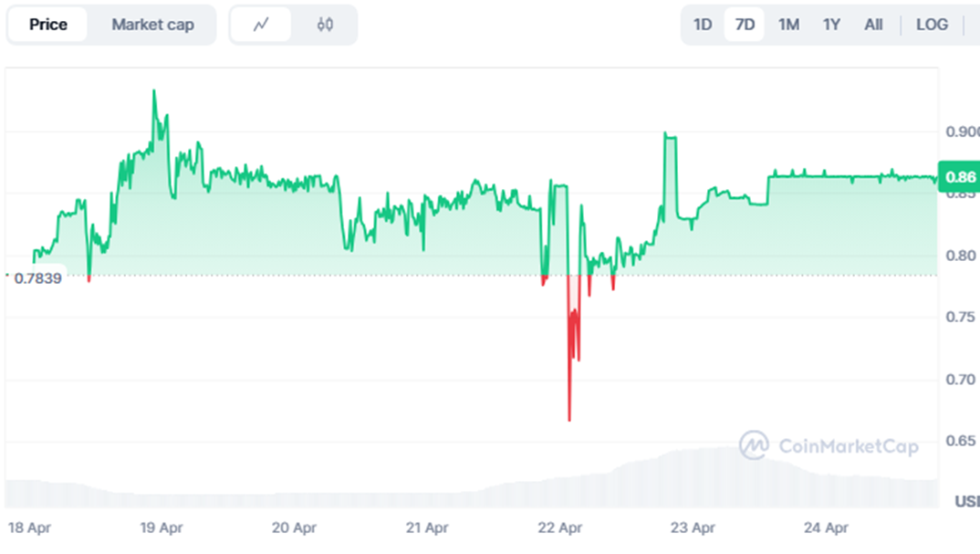Switch to line chart view icon
Viewport: 980px width, 554px height.
(261, 25)
